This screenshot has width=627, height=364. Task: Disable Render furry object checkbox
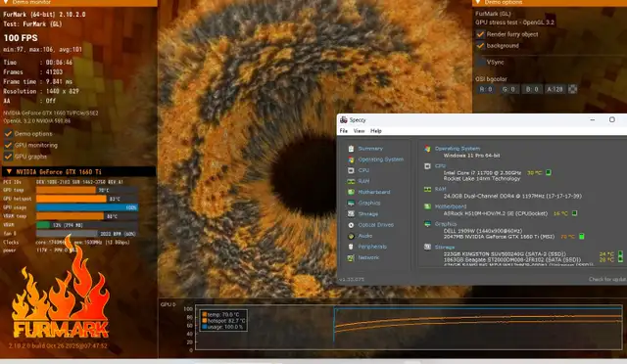(x=480, y=34)
